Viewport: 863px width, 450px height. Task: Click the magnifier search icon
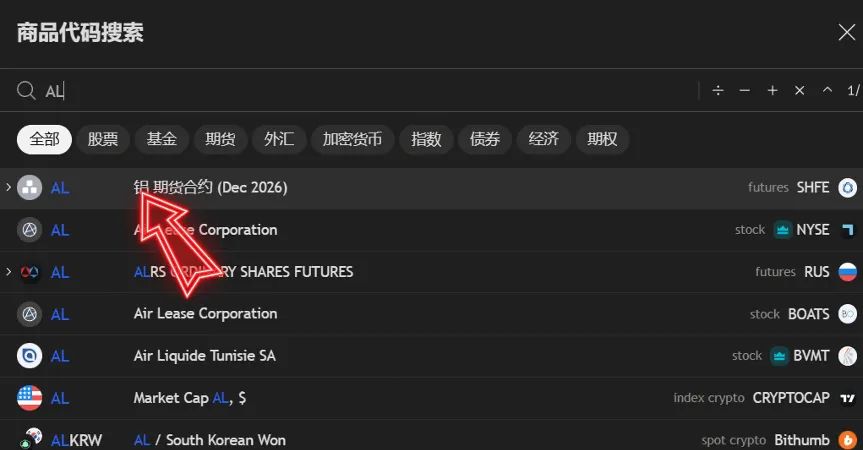(27, 91)
